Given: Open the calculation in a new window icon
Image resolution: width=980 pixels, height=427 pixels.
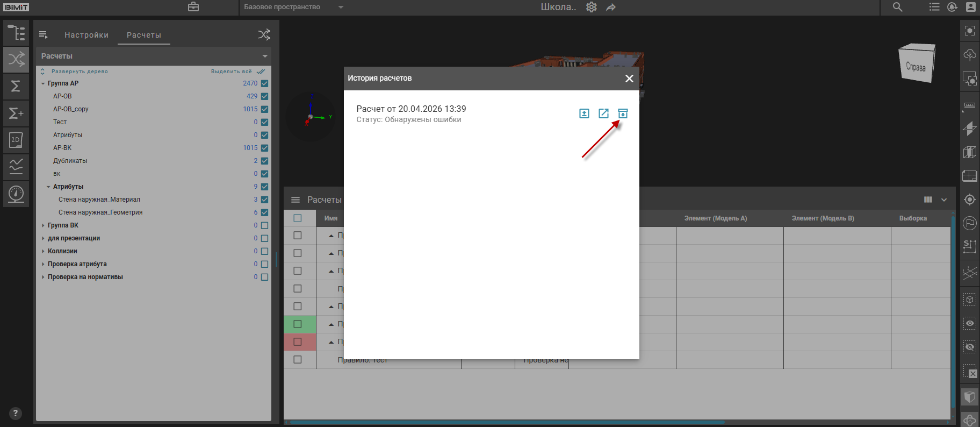Looking at the screenshot, I should pyautogui.click(x=603, y=113).
